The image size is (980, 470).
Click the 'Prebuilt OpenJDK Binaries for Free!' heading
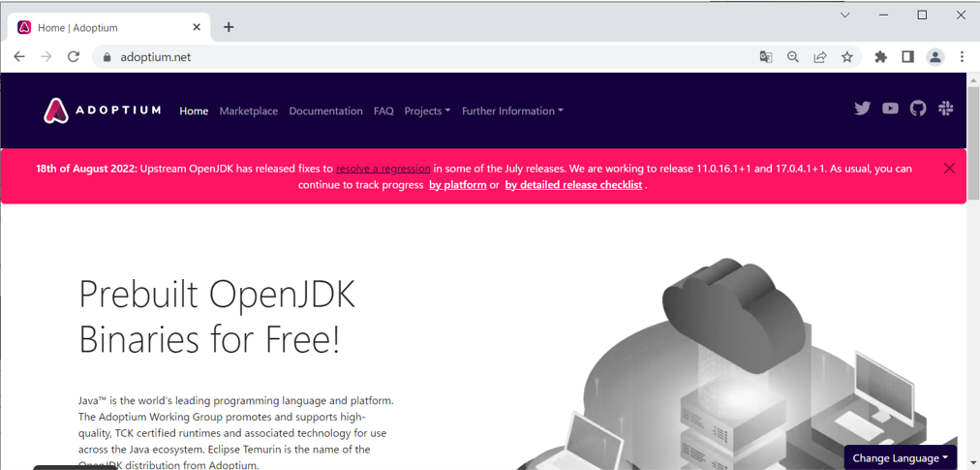click(217, 317)
